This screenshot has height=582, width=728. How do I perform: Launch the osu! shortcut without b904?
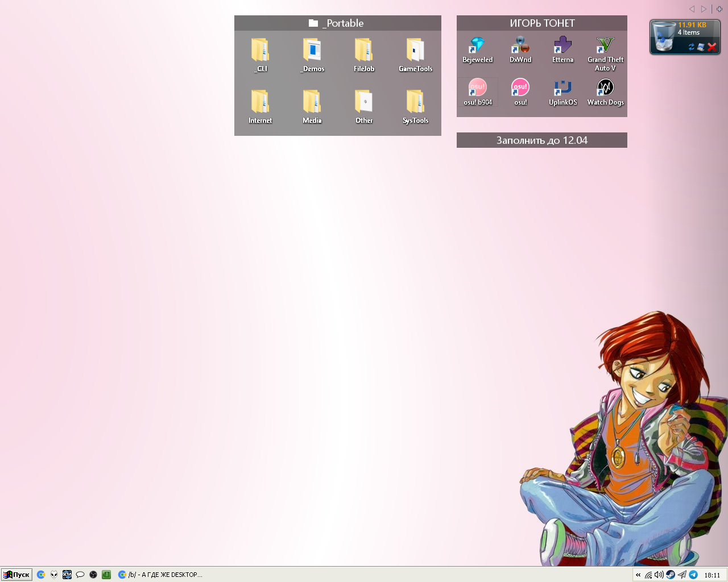point(520,92)
